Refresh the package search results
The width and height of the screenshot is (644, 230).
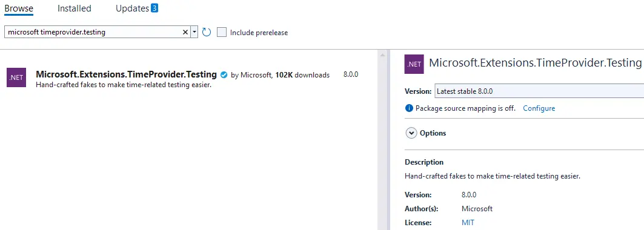[x=207, y=33]
